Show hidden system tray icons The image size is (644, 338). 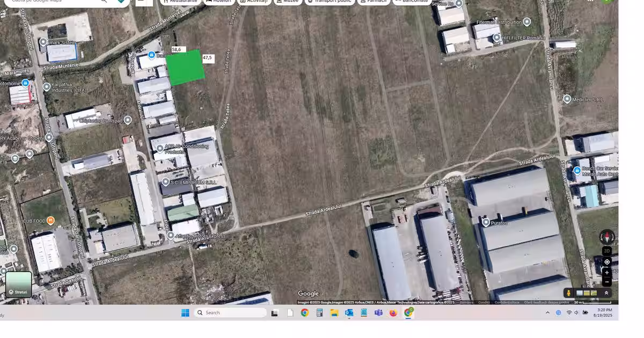(547, 313)
